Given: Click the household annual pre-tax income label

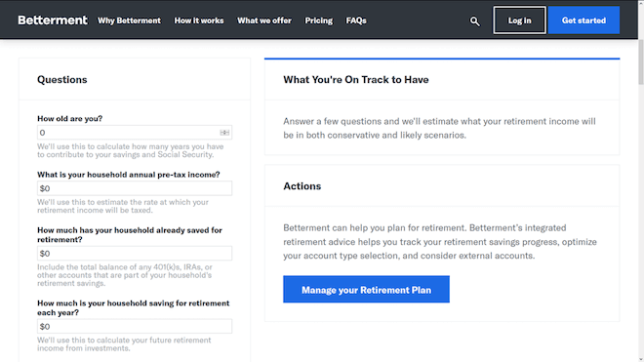Looking at the screenshot, I should coord(129,175).
